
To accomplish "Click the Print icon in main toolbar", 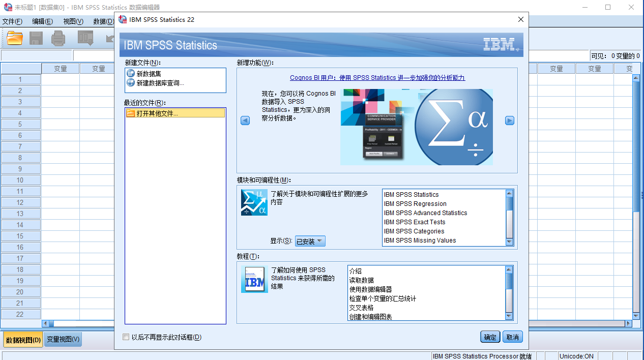I will [x=58, y=38].
